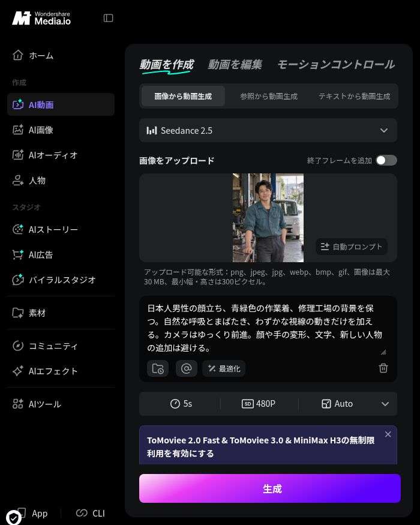Viewport: 420px width, 525px height.
Task: Open コミュニティ page
Action: (61, 346)
